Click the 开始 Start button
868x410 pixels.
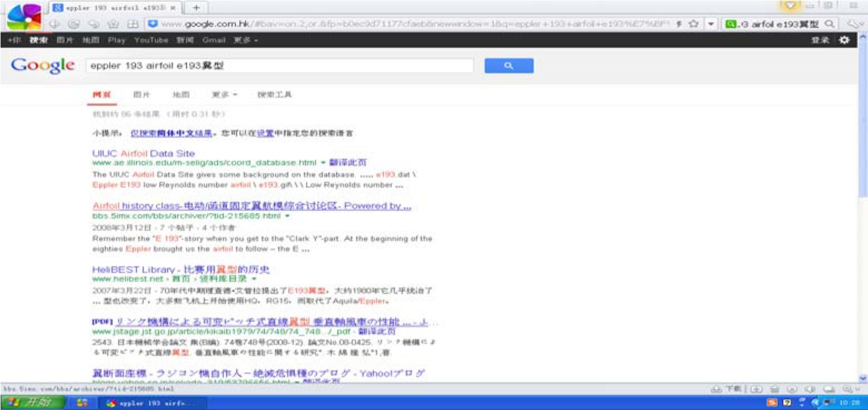tap(32, 403)
